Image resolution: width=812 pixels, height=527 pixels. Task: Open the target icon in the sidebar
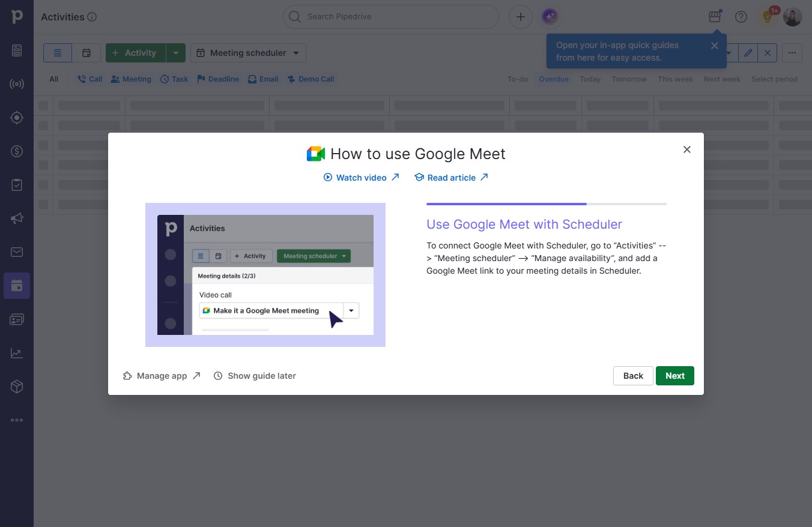point(17,118)
